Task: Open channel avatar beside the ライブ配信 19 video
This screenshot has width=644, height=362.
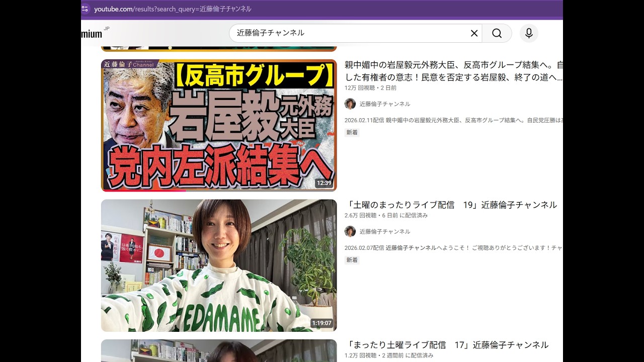Action: (350, 231)
